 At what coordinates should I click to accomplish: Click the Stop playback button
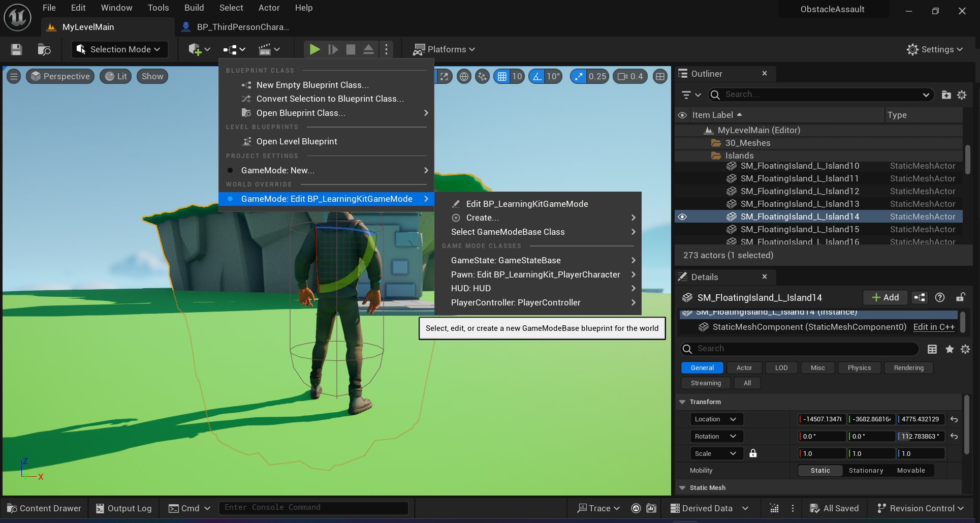coord(351,49)
